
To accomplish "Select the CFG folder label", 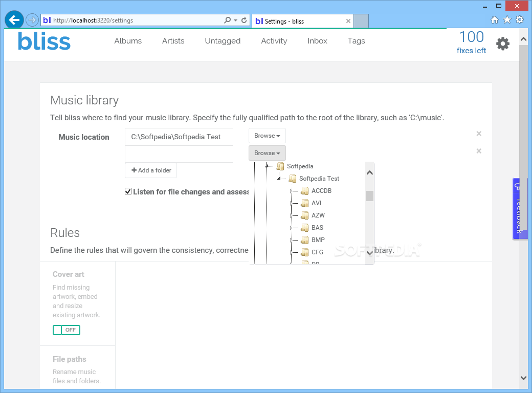I will [x=317, y=252].
